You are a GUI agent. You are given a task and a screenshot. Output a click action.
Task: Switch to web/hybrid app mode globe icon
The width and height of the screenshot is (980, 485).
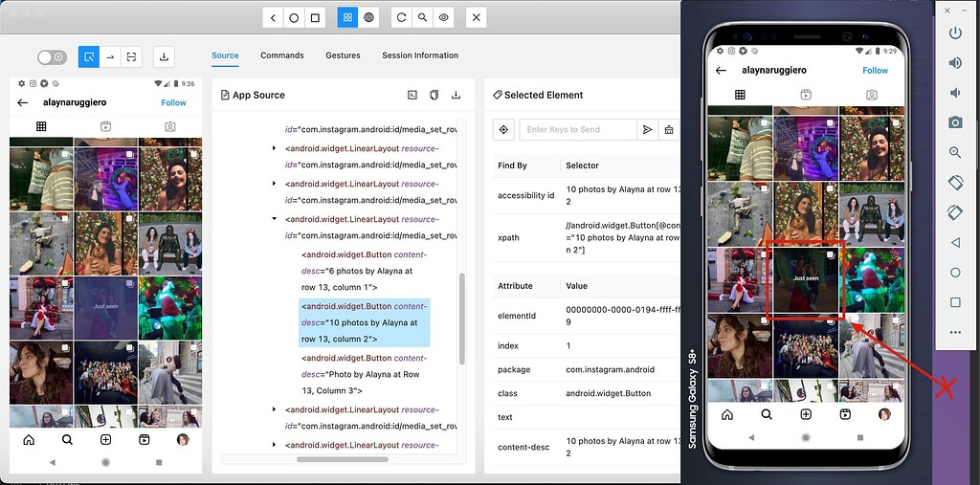[x=368, y=17]
